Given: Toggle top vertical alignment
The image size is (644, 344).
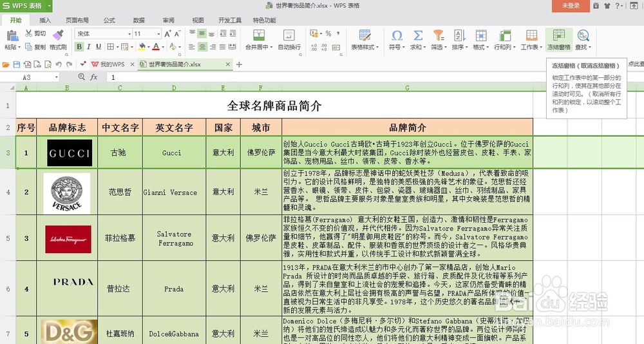Looking at the screenshot, I should point(192,33).
